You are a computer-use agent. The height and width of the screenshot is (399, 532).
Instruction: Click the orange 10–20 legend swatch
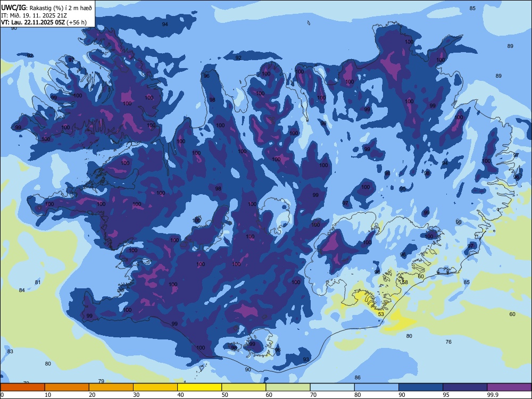tap(67, 387)
